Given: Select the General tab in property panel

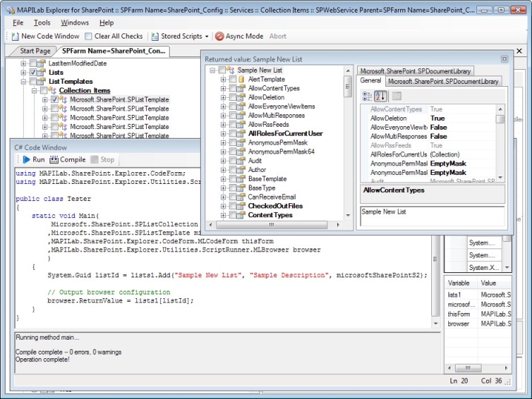Looking at the screenshot, I should pyautogui.click(x=370, y=81).
